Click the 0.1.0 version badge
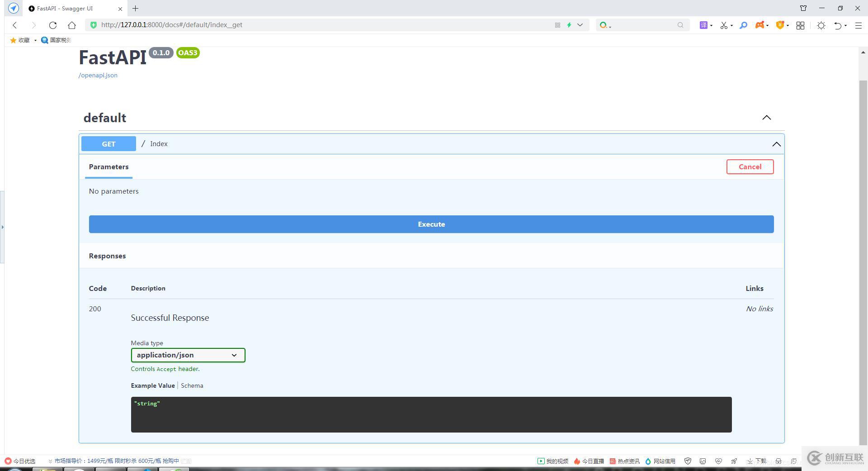This screenshot has height=471, width=868. 161,53
